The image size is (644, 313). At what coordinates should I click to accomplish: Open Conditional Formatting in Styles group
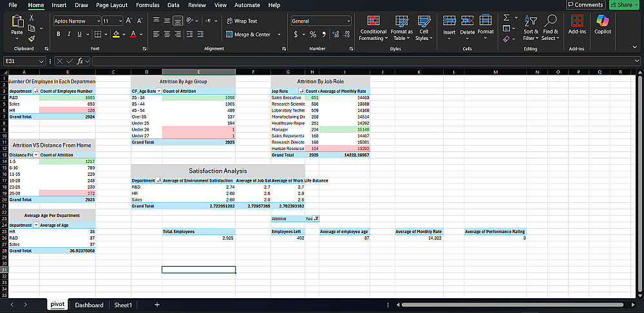pyautogui.click(x=373, y=27)
